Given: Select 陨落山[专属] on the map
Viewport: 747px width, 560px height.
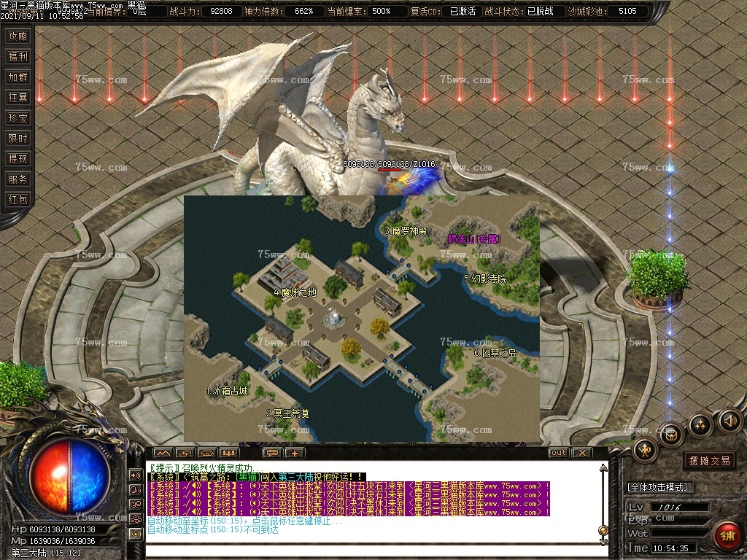Looking at the screenshot, I should tap(474, 239).
